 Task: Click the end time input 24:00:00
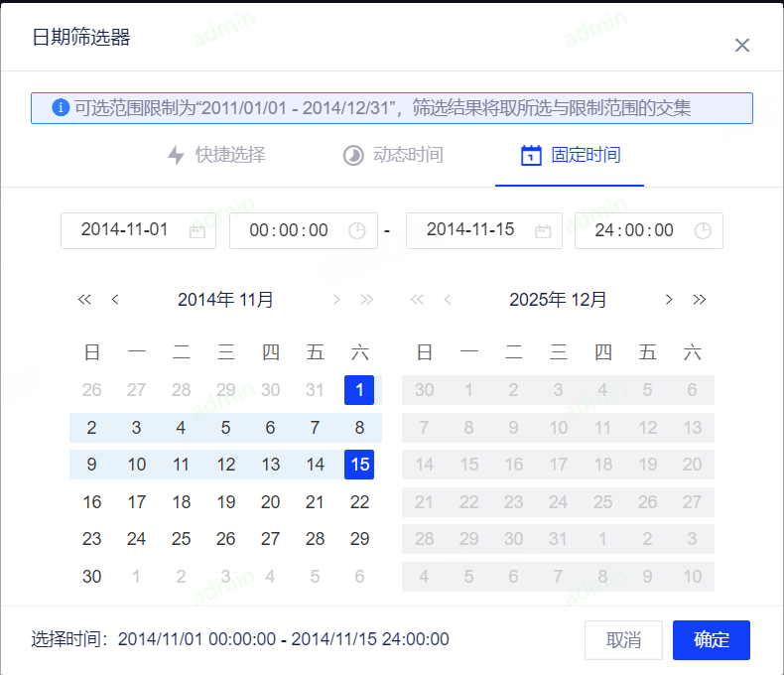(x=635, y=230)
